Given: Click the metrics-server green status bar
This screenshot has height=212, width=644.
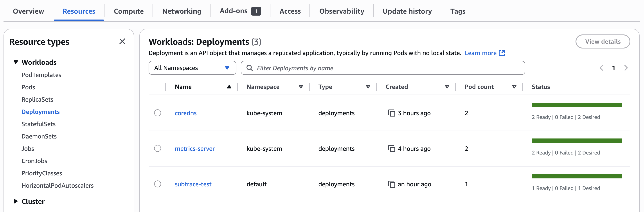Looking at the screenshot, I should [x=576, y=140].
